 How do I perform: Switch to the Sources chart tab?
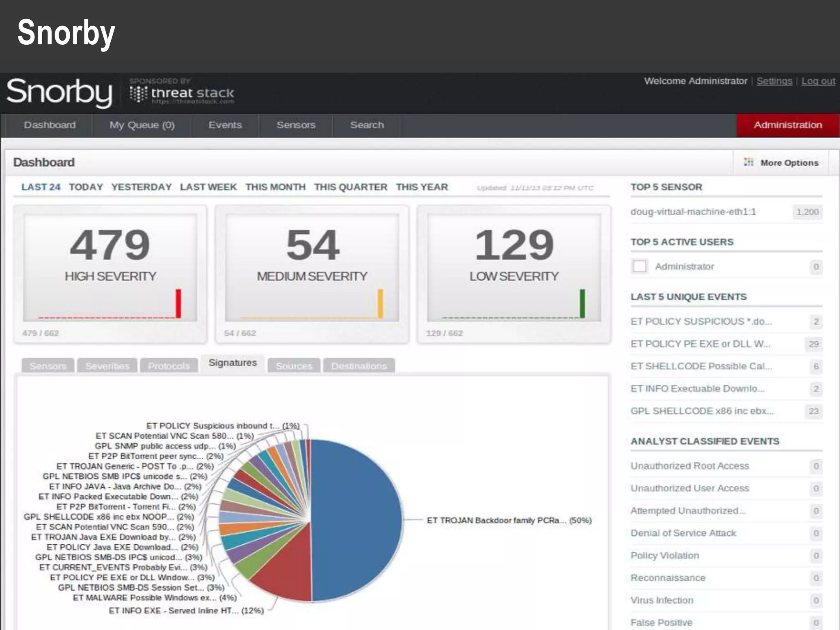[x=294, y=365]
